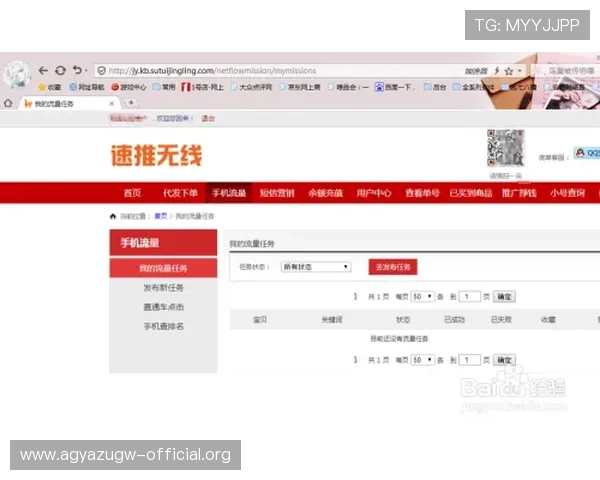Open a new tab with plus button

(x=131, y=103)
